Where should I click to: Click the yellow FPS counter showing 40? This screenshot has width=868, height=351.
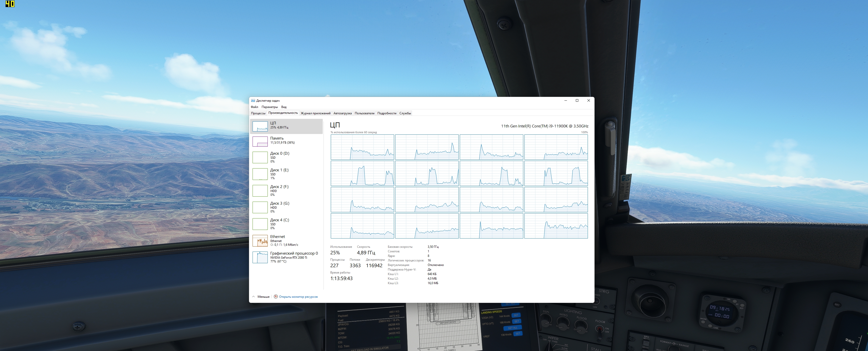click(x=10, y=4)
